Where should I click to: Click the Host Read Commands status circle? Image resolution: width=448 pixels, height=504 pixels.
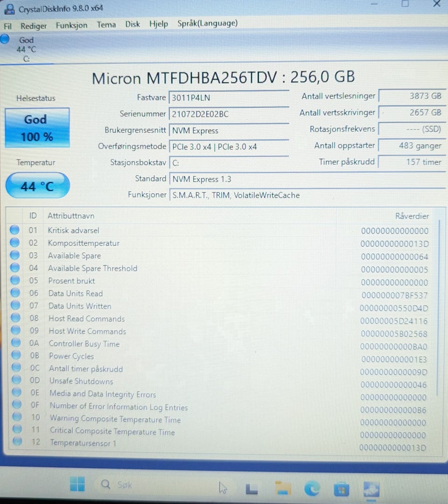15,318
